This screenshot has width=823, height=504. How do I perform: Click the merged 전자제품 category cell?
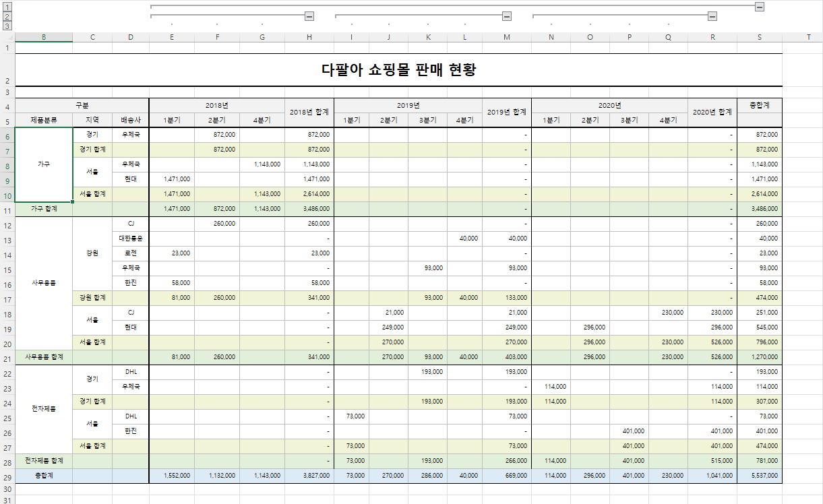(x=44, y=409)
